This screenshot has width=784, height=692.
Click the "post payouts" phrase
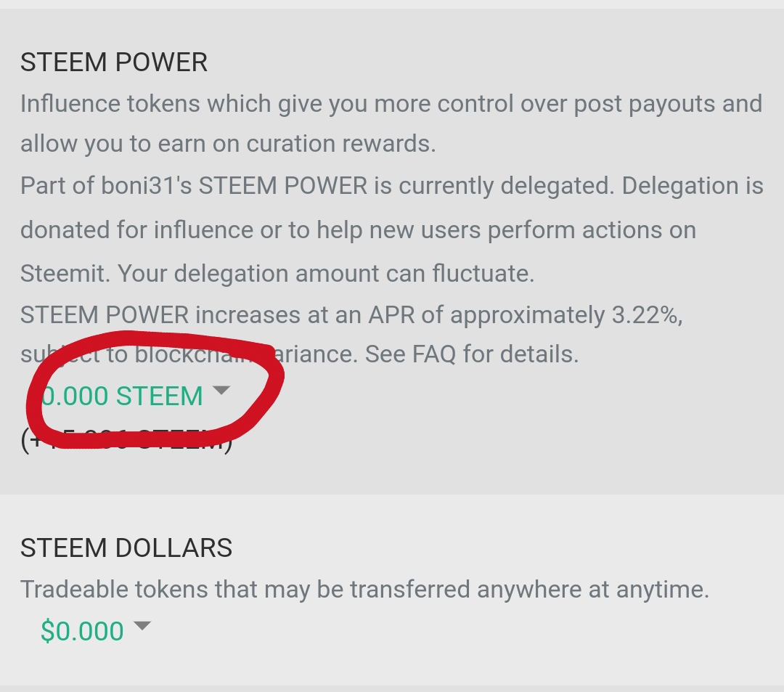coord(646,104)
